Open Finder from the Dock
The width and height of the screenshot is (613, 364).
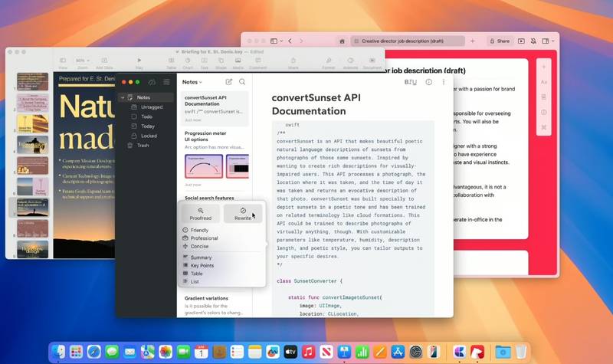point(58,352)
